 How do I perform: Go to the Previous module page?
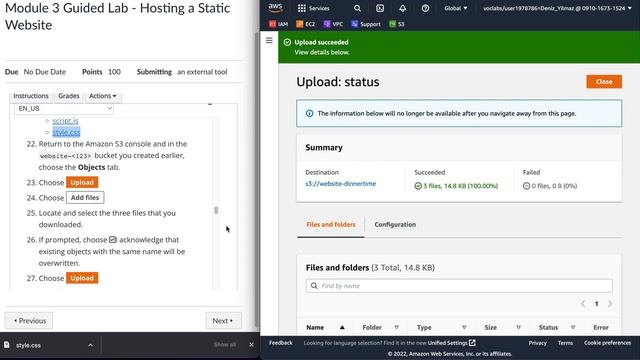point(29,321)
